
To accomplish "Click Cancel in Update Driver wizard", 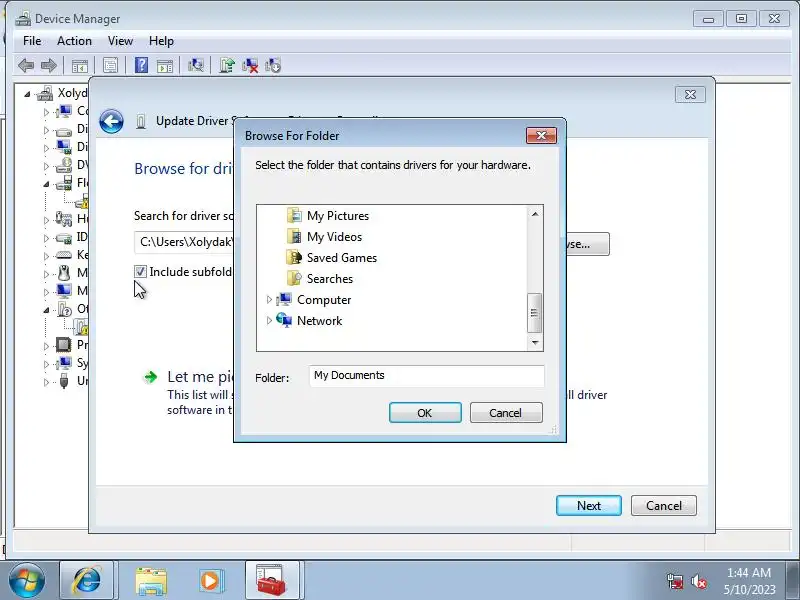I will tap(664, 505).
